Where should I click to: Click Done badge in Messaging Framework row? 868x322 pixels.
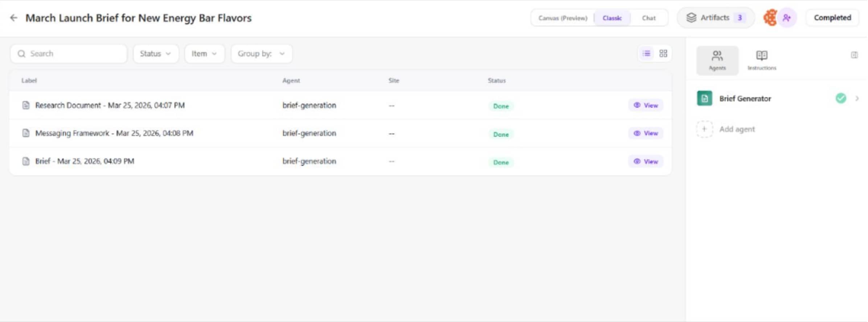[501, 134]
